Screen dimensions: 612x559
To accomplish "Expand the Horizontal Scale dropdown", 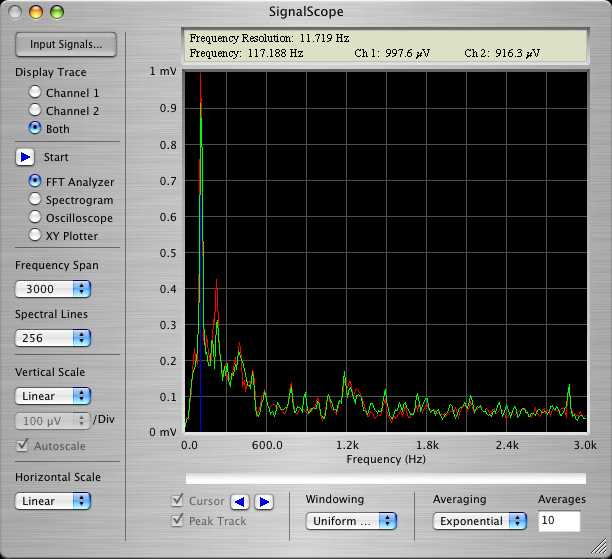I will pyautogui.click(x=53, y=501).
